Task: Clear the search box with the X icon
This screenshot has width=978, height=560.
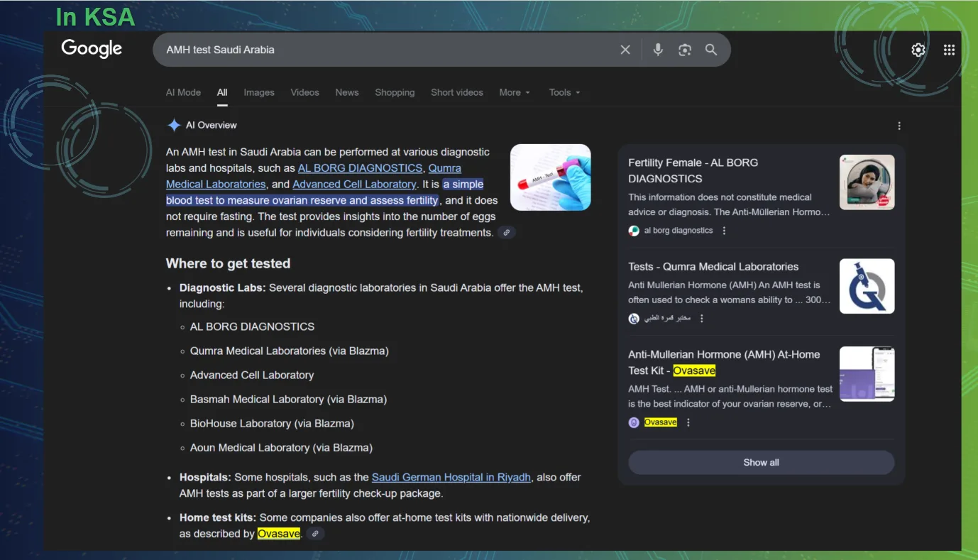Action: [625, 50]
